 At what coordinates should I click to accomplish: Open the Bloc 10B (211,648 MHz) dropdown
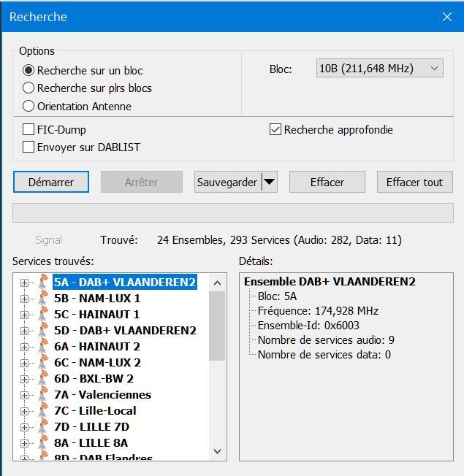click(x=379, y=69)
